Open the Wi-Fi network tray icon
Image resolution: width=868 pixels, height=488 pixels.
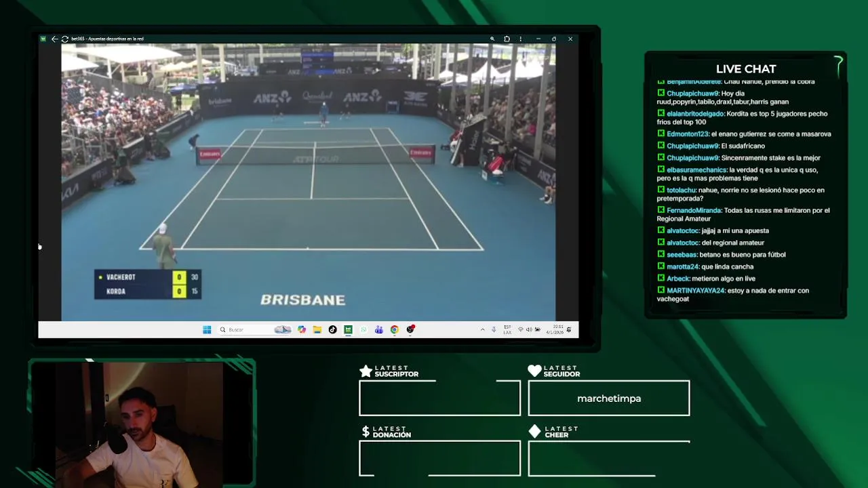[520, 329]
